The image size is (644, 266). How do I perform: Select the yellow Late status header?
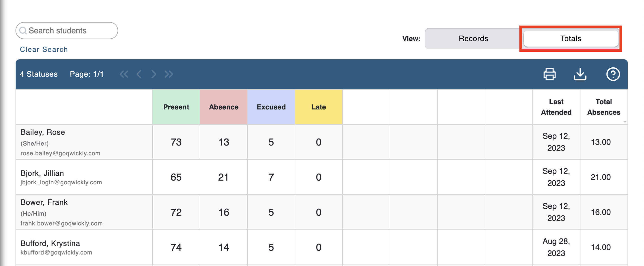coord(318,107)
